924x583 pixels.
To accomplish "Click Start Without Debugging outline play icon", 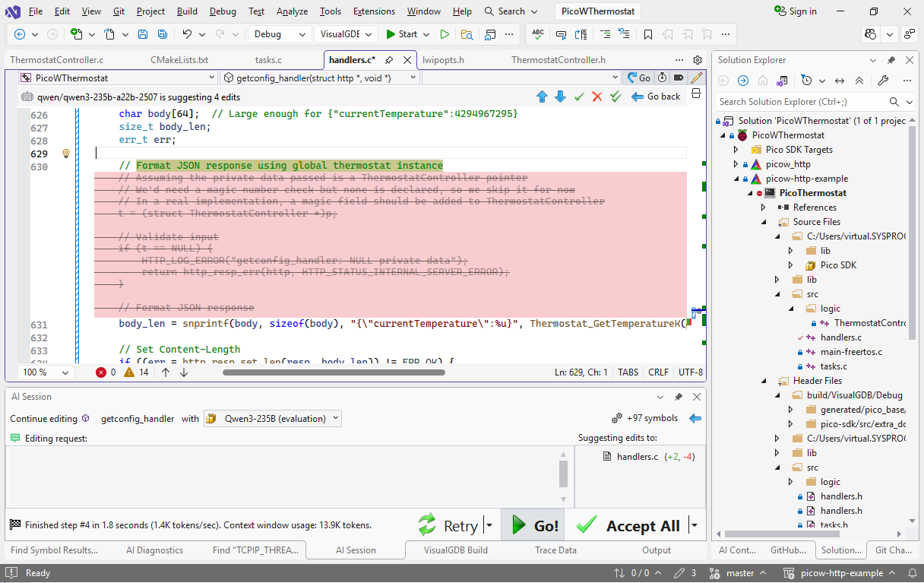I will tap(445, 34).
